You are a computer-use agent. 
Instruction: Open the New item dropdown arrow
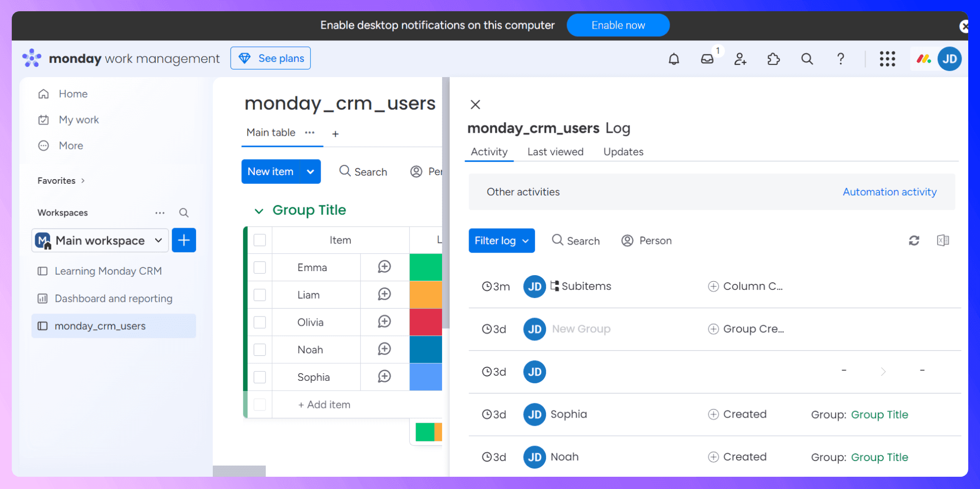(310, 172)
